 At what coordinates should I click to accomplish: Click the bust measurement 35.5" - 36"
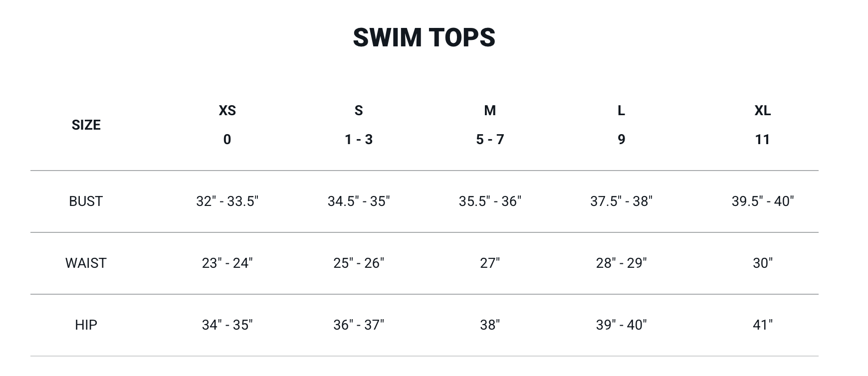click(490, 201)
